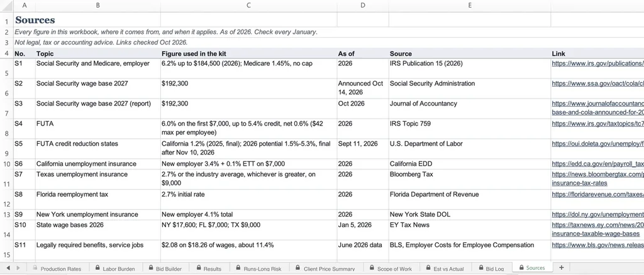Image resolution: width=644 pixels, height=275 pixels.
Task: Open the floridarevenue.com link
Action: pyautogui.click(x=597, y=194)
